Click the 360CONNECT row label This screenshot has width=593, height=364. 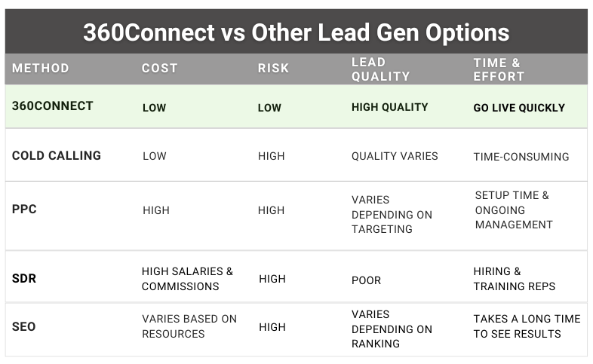point(53,106)
